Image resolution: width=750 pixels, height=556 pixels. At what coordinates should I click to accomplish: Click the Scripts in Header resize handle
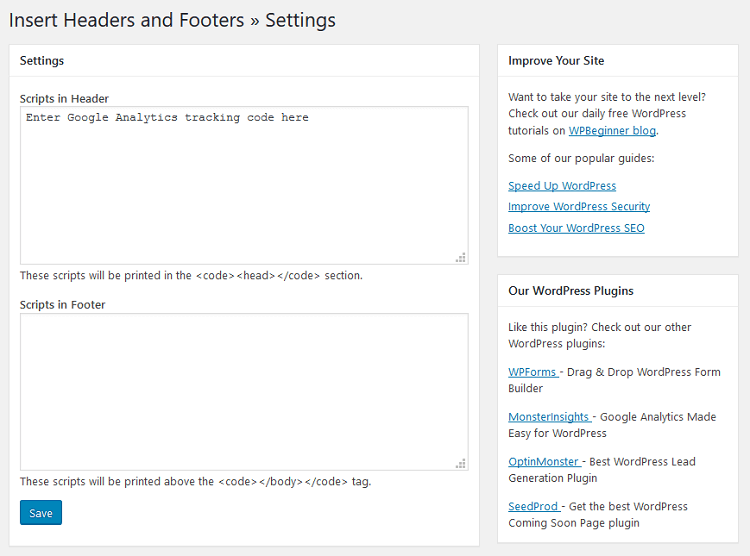coord(461,257)
